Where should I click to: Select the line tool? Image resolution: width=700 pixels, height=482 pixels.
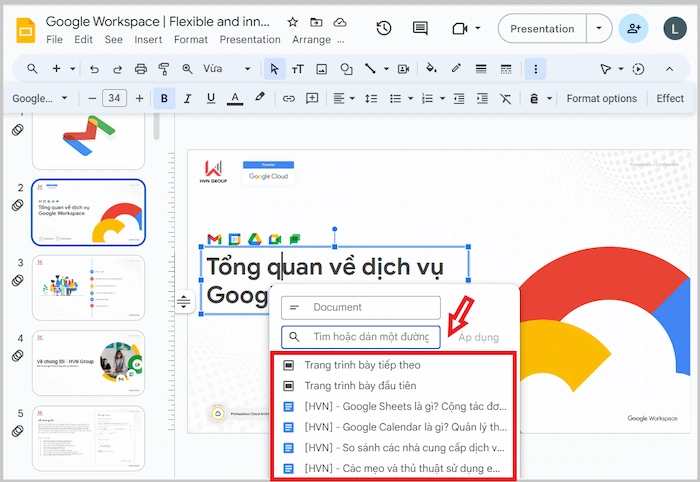(370, 69)
